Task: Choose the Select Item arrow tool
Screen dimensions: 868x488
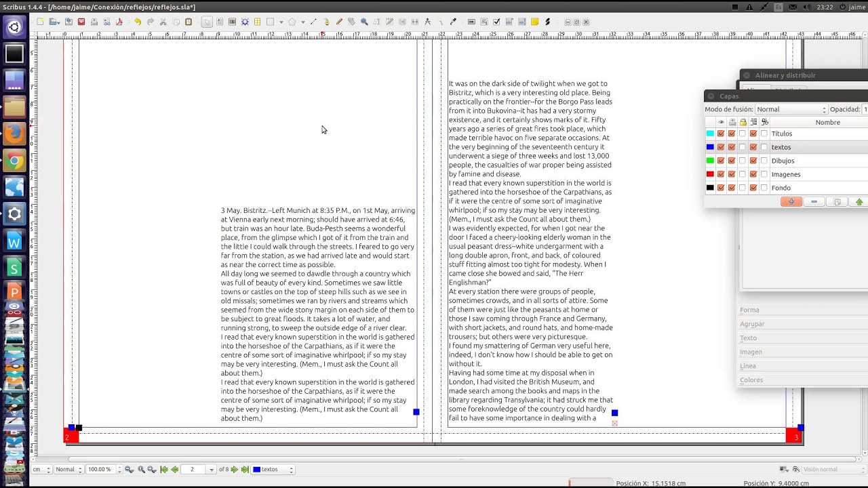Action: (207, 22)
